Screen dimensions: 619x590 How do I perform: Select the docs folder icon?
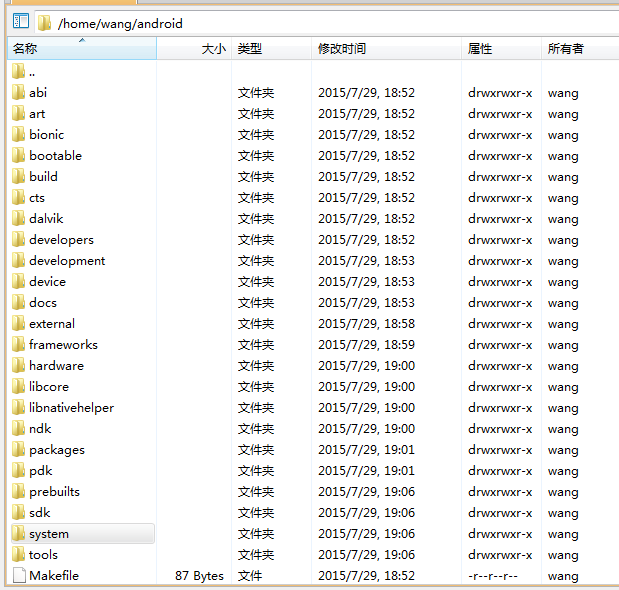pos(19,302)
